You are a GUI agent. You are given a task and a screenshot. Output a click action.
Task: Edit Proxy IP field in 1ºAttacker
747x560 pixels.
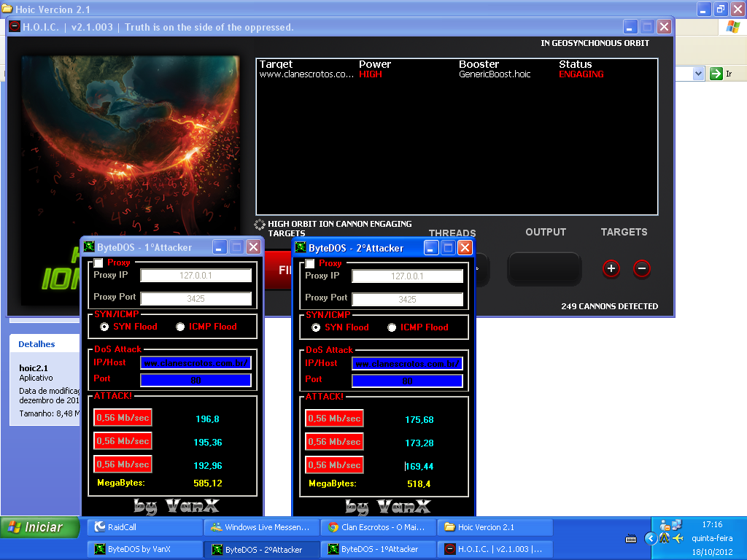(x=196, y=275)
